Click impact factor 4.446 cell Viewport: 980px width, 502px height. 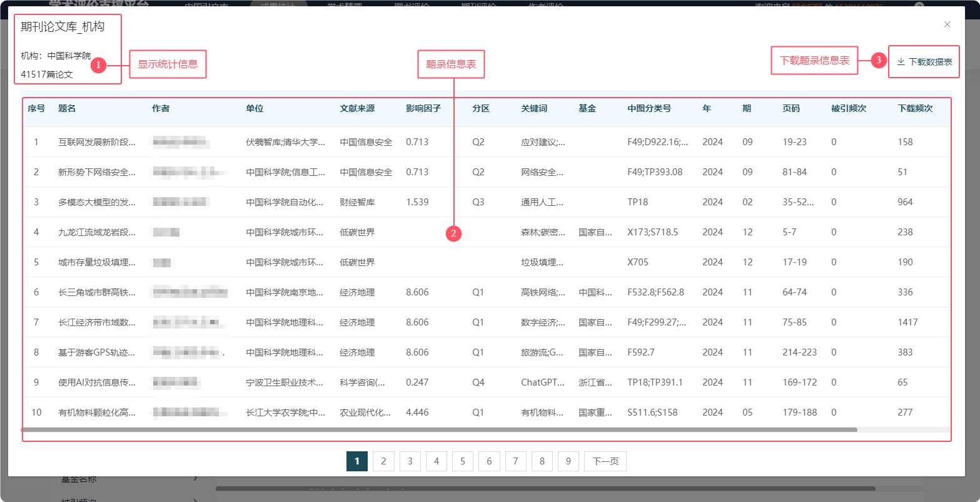(417, 412)
